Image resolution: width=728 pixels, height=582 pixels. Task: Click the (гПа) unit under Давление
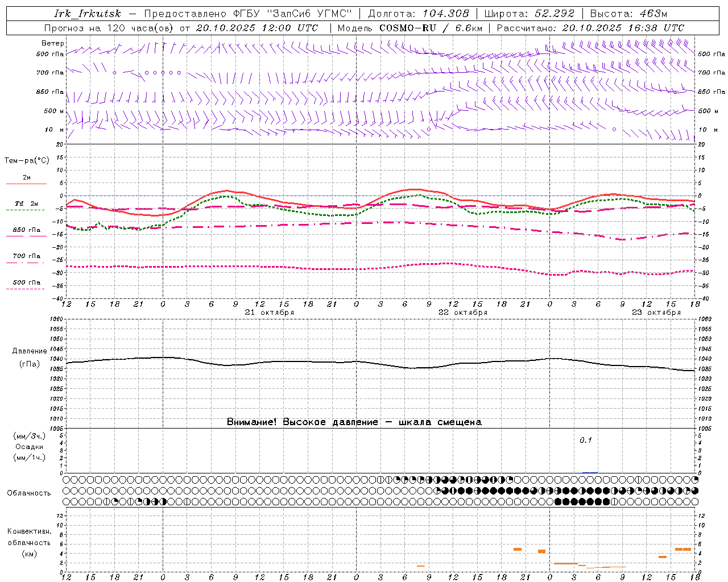click(x=30, y=364)
